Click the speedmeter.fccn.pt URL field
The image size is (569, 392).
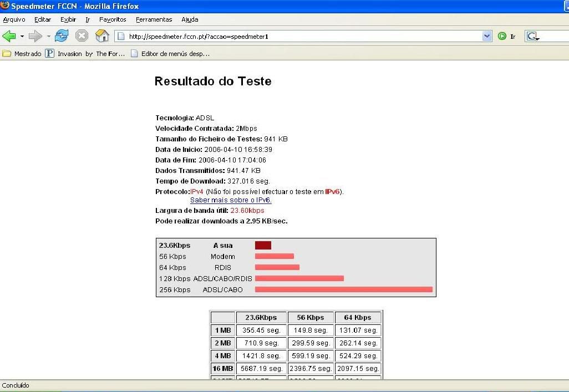pos(304,36)
